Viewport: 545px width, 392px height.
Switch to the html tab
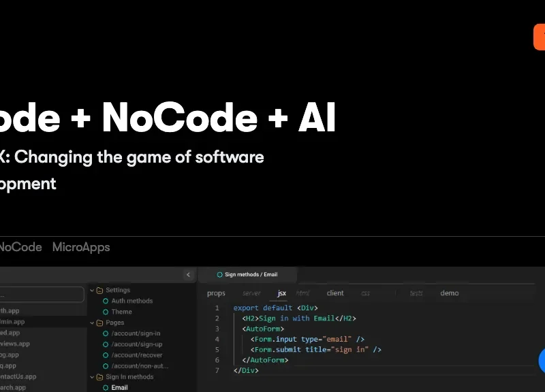(302, 293)
